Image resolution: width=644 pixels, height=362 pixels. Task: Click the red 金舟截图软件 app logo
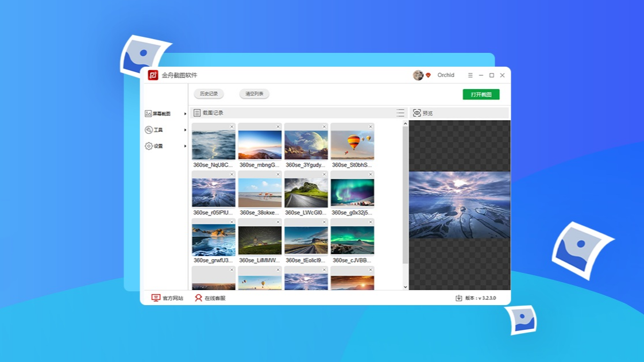click(x=153, y=75)
